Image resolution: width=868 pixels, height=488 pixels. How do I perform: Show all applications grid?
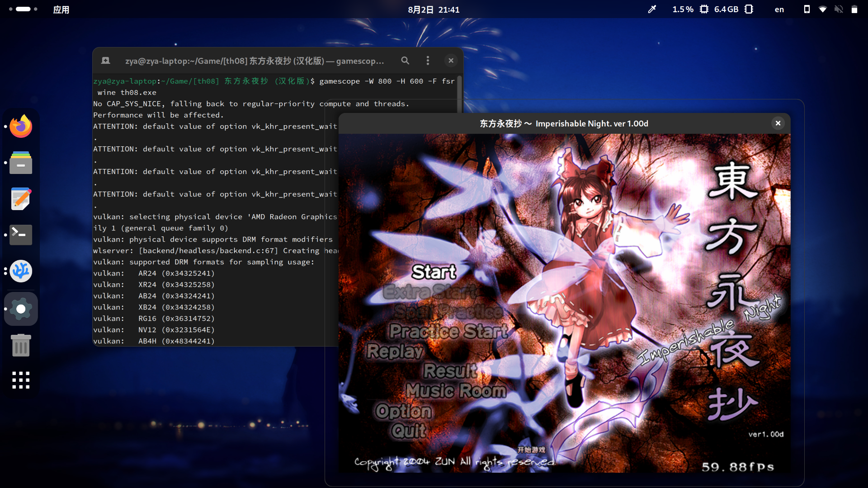click(x=21, y=380)
